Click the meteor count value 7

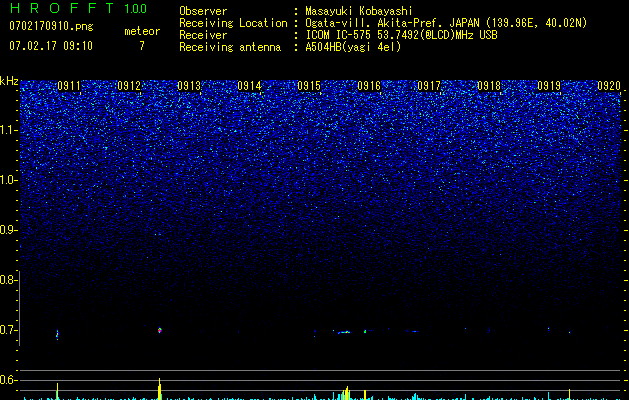pyautogui.click(x=142, y=46)
